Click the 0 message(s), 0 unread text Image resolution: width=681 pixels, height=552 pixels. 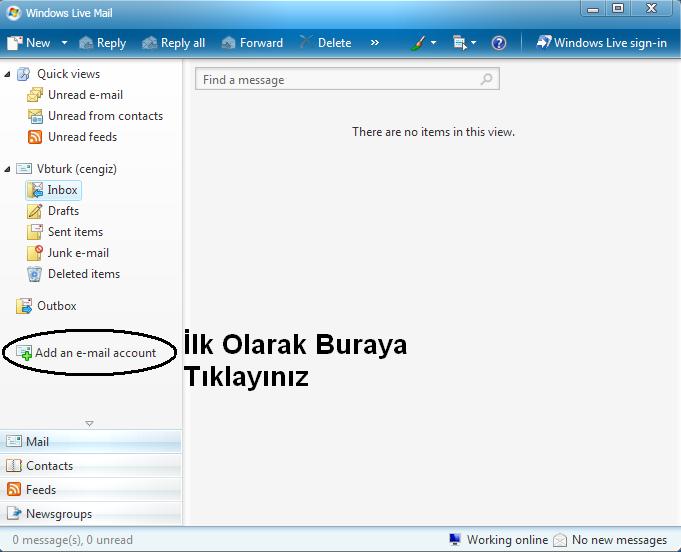tap(73, 540)
